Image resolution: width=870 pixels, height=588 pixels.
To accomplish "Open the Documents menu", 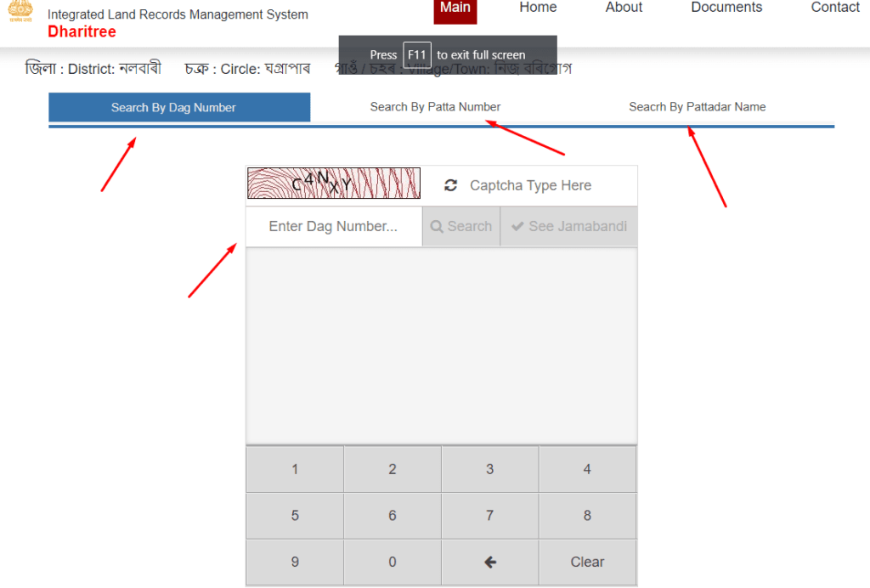I will 726,8.
